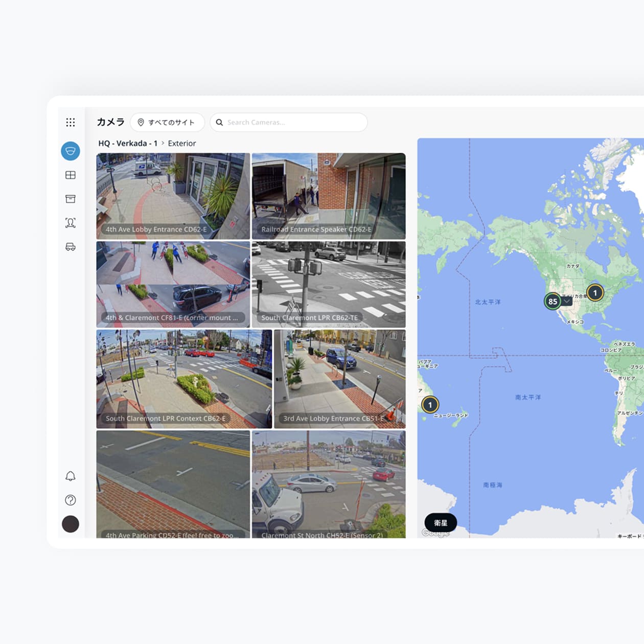644x644 pixels.
Task: Click the ボリビア map label
Action: click(x=627, y=379)
